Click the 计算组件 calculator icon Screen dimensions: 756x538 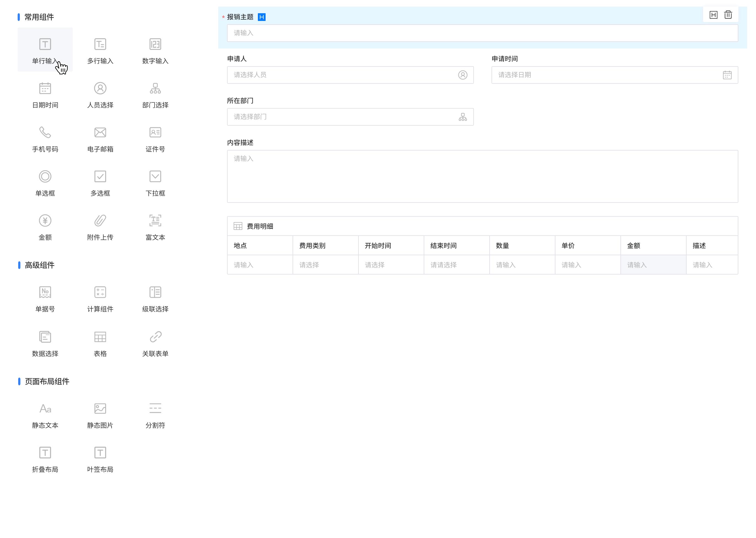[x=100, y=292]
